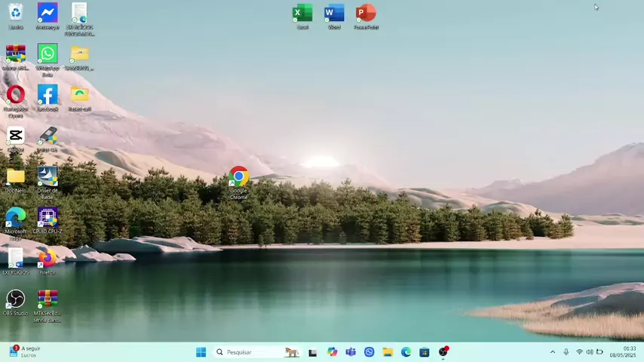Image resolution: width=644 pixels, height=362 pixels.
Task: Open the Word desktop shortcut
Action: coord(334,14)
